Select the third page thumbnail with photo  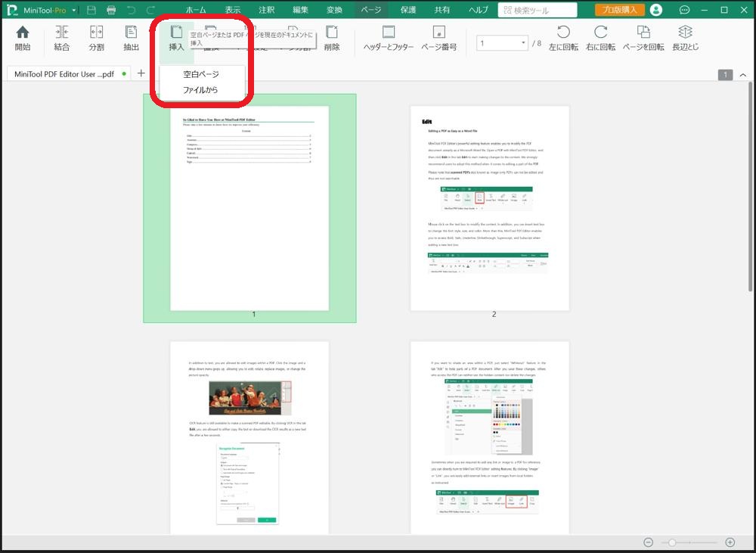tap(249, 438)
